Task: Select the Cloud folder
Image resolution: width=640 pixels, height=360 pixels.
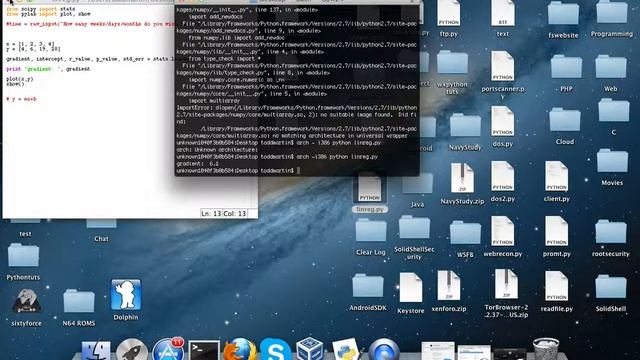Action: 565,120
